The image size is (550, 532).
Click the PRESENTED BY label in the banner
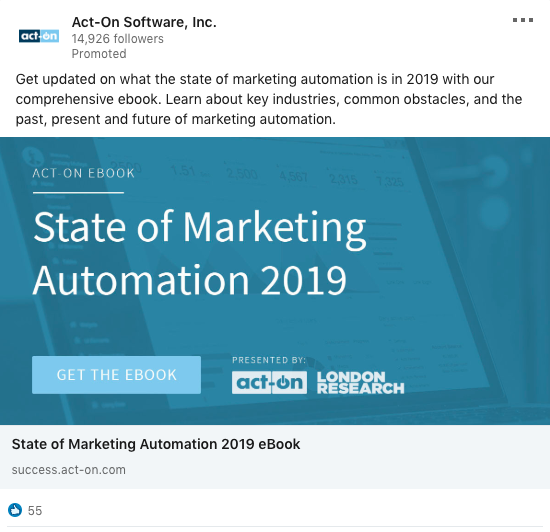tap(269, 360)
